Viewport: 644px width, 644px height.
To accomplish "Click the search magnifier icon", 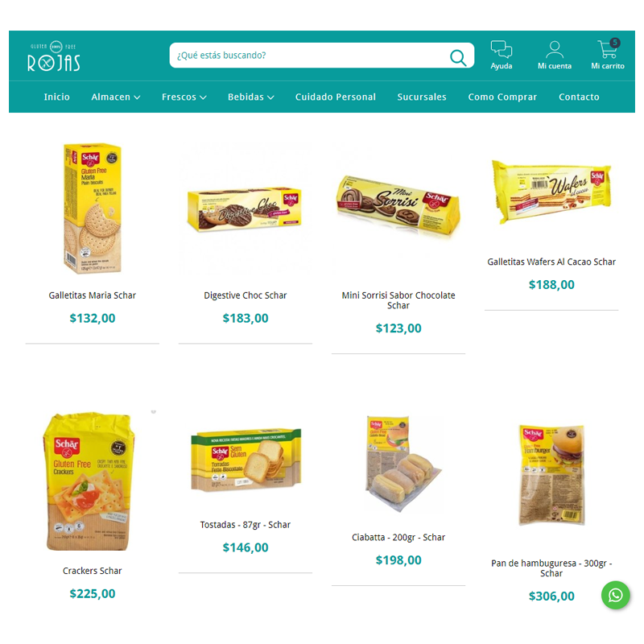I will point(458,57).
